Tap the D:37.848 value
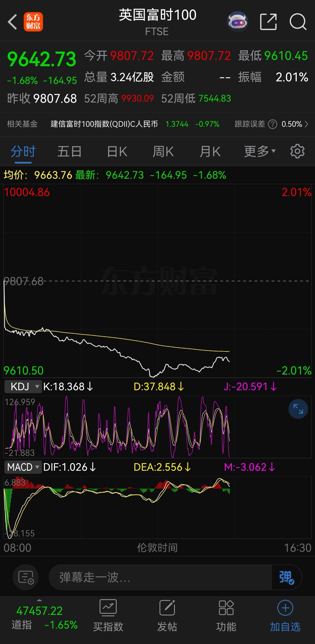This screenshot has width=315, height=644. pos(159,387)
